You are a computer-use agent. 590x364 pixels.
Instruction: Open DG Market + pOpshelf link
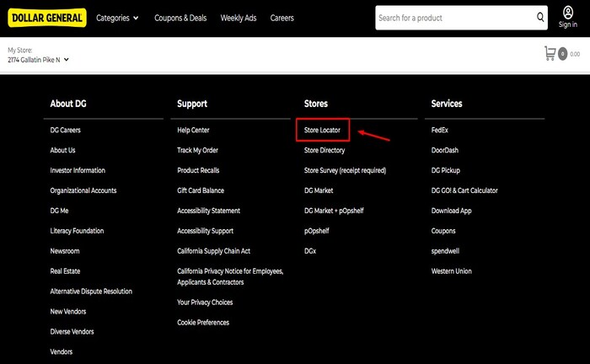(334, 211)
